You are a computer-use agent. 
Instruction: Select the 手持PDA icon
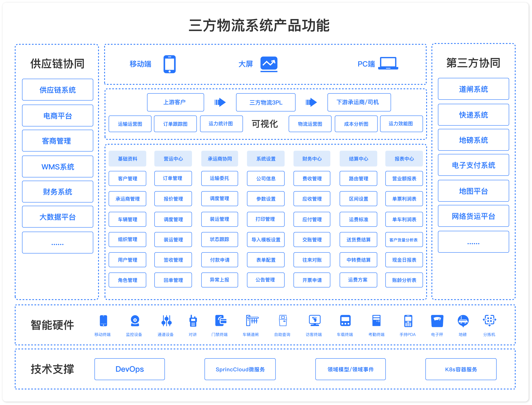(x=408, y=321)
